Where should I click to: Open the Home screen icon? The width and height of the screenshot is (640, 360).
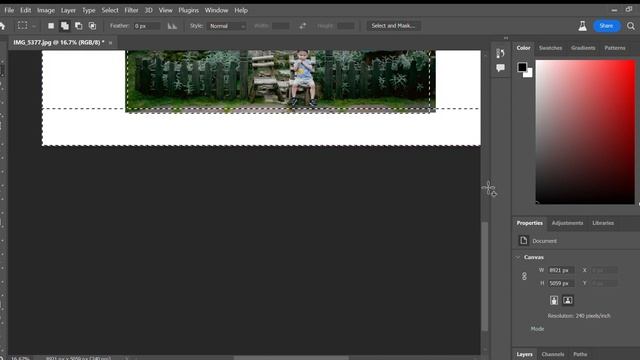click(x=2, y=26)
